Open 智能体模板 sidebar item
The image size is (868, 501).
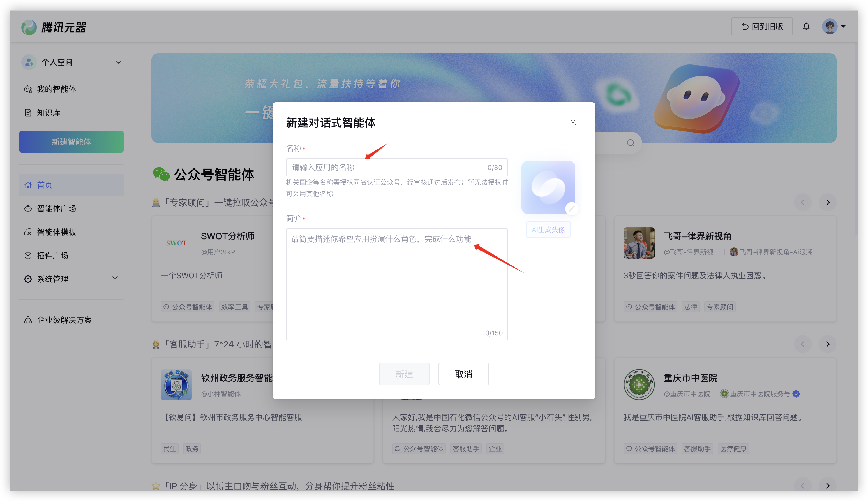point(56,232)
